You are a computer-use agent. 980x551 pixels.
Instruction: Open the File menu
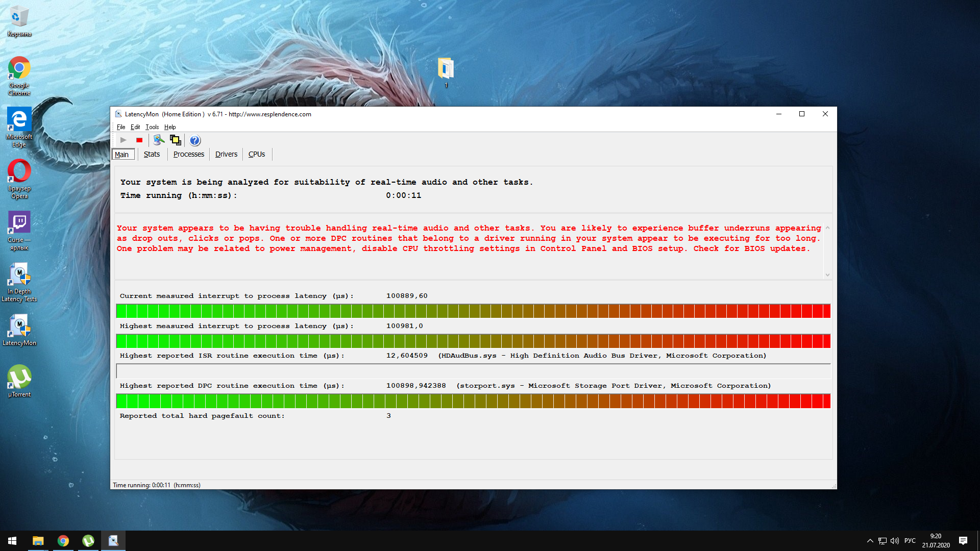[x=120, y=127]
